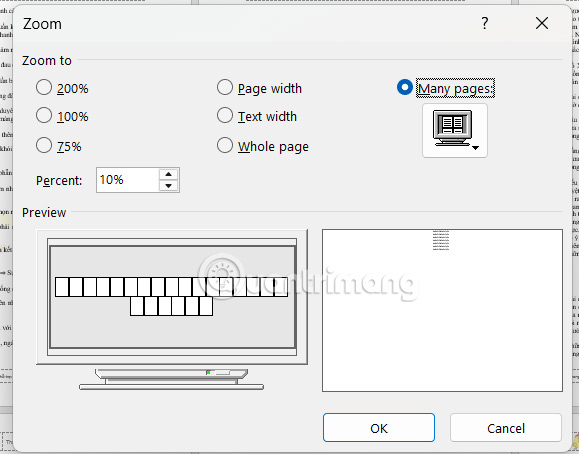Decrease Percent with the down spinner arrow

[168, 186]
